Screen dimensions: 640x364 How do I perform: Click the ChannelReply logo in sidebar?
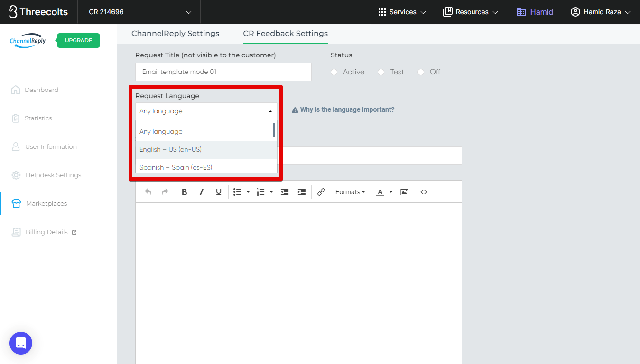(28, 41)
